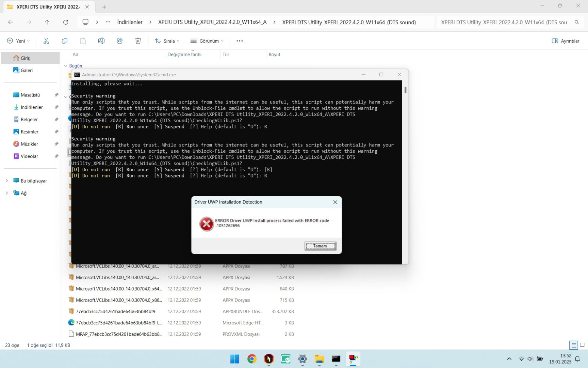
Task: Open Videolar in the sidebar
Action: 31,156
